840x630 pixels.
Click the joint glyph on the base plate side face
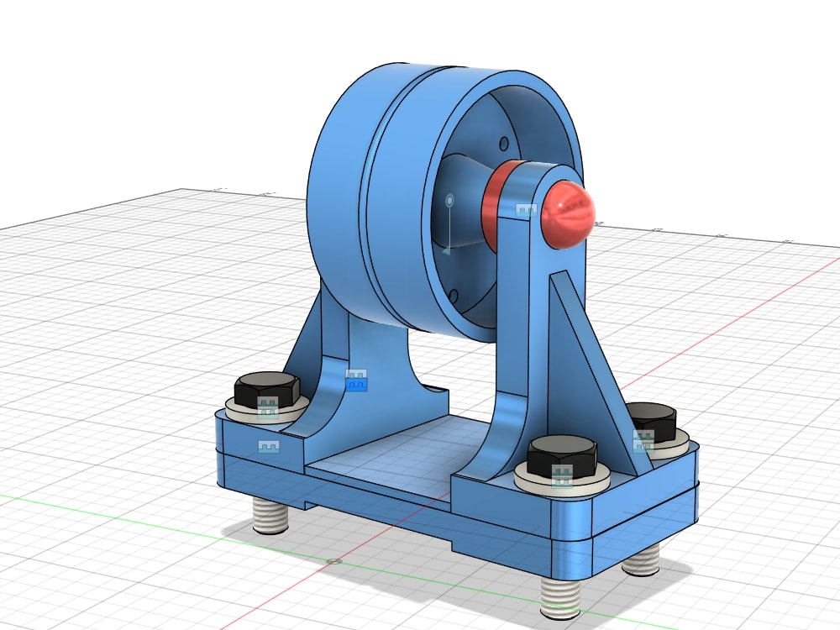(x=269, y=446)
